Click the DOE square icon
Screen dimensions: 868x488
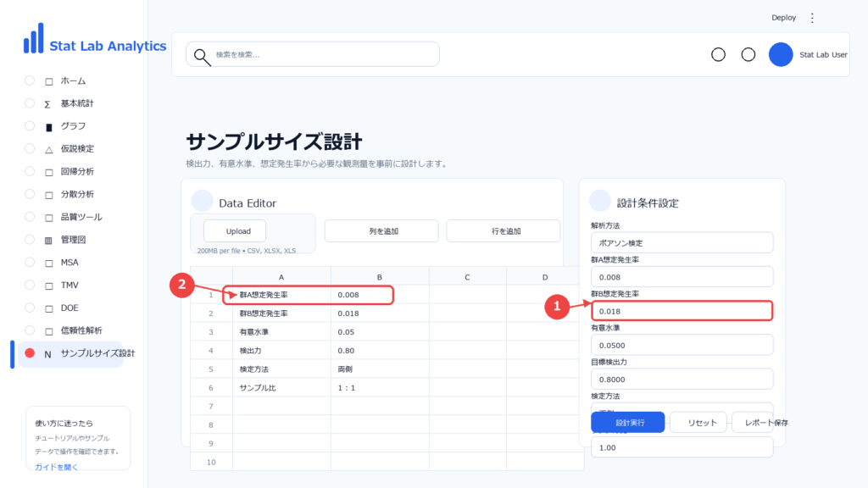pos(48,308)
